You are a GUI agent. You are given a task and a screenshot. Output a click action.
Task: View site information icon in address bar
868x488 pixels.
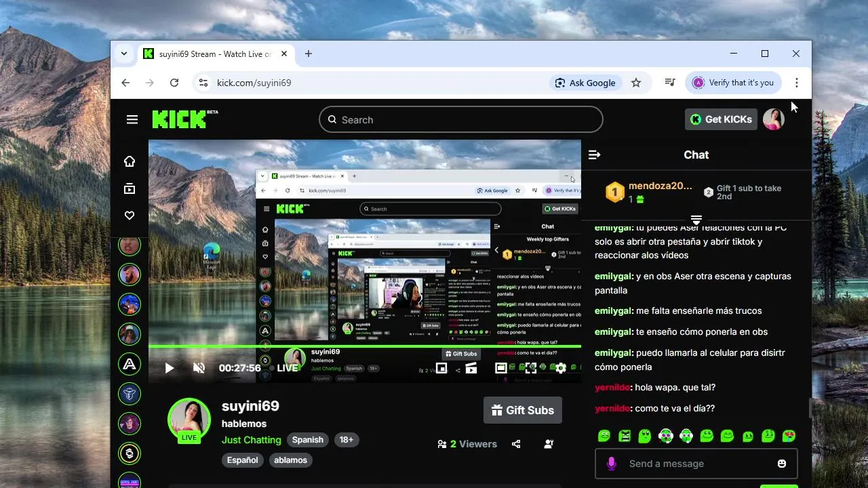pos(202,83)
